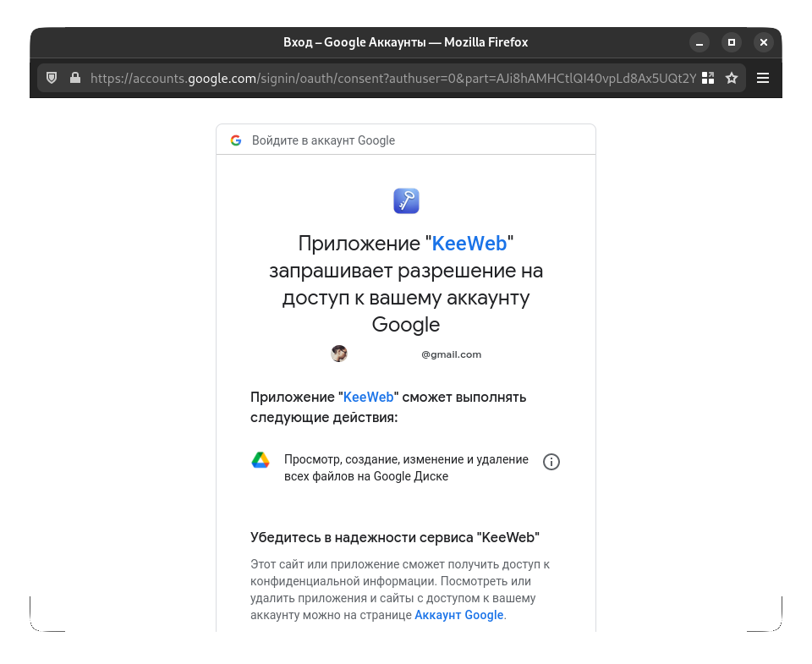Click the account avatar picture
This screenshot has width=812, height=664.
coord(339,354)
